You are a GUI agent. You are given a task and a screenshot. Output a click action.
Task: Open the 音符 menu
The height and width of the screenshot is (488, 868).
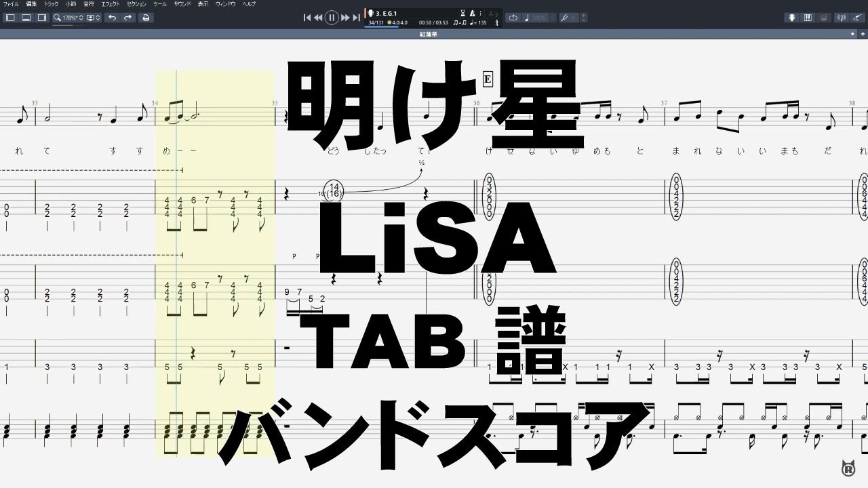pos(90,4)
